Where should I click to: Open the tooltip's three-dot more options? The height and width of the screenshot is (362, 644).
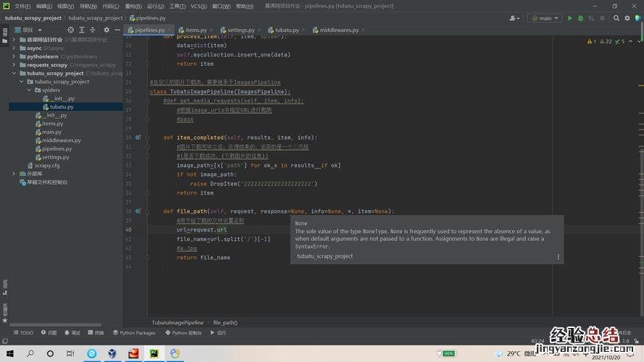tap(558, 256)
